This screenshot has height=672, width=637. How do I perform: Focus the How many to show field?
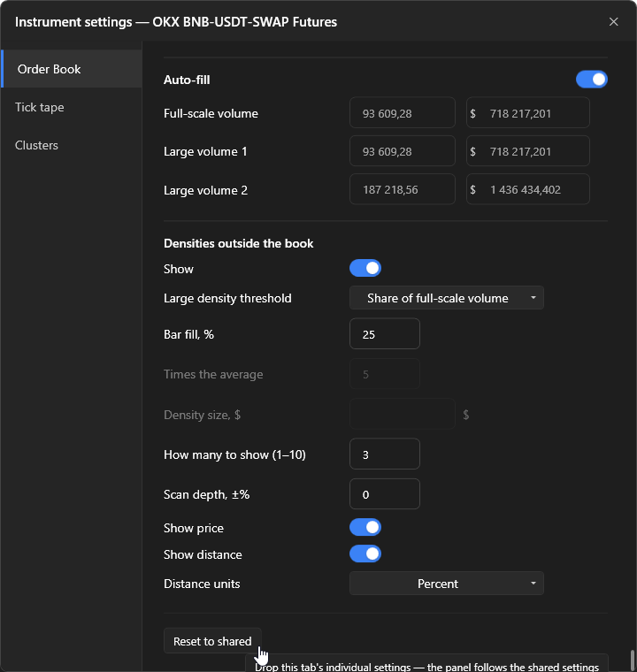pyautogui.click(x=385, y=454)
